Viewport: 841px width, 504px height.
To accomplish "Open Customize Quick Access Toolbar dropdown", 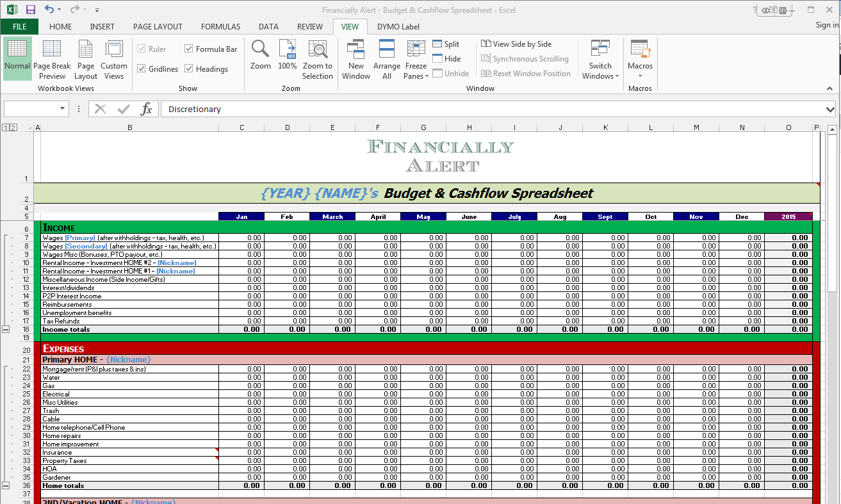I will [97, 10].
